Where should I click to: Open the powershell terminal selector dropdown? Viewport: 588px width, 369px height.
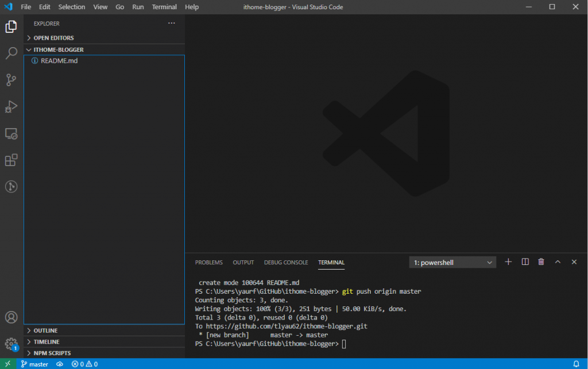point(452,263)
